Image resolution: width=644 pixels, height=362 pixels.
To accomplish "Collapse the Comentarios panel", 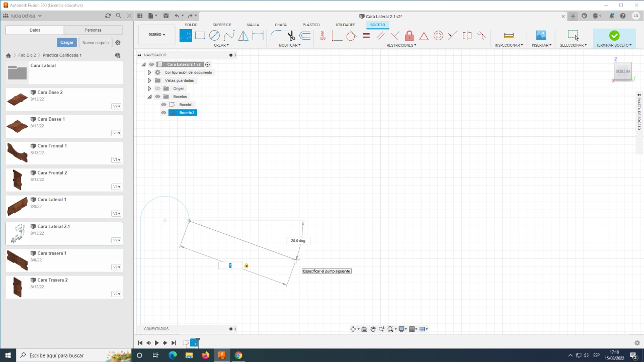I will coord(231,329).
